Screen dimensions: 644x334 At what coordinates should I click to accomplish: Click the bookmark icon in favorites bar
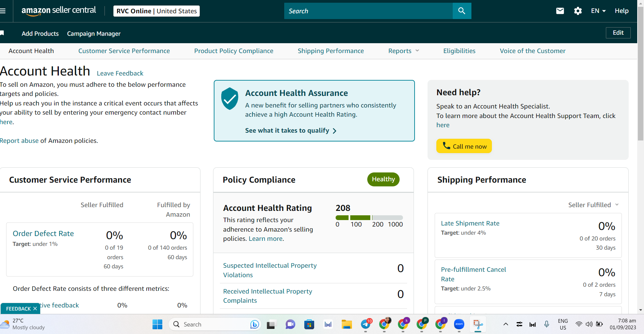pos(2,33)
